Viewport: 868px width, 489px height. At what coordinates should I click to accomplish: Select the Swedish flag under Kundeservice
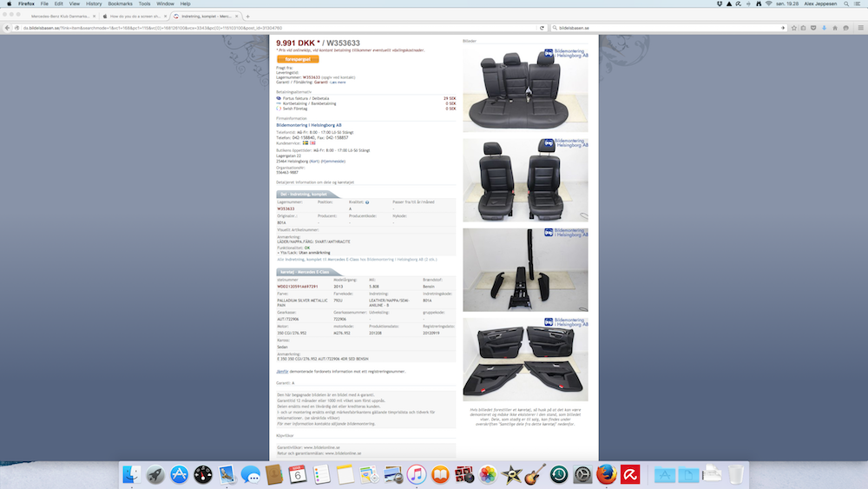(305, 143)
